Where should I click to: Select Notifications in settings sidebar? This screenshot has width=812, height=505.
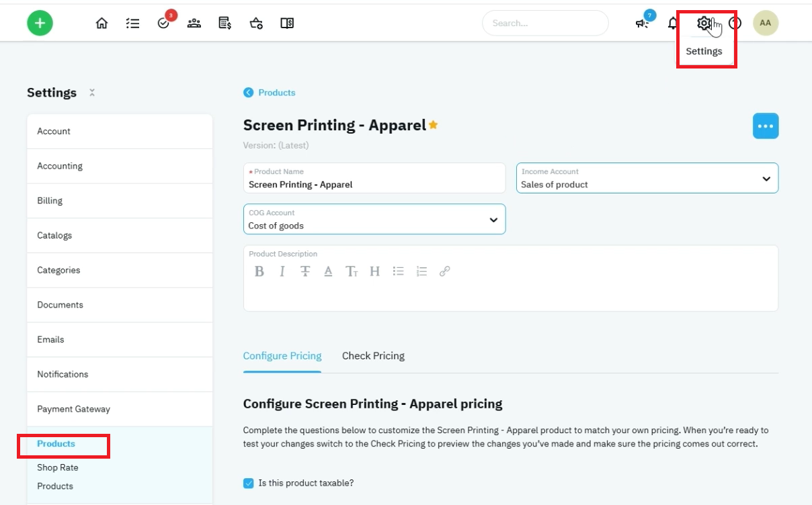(x=120, y=374)
